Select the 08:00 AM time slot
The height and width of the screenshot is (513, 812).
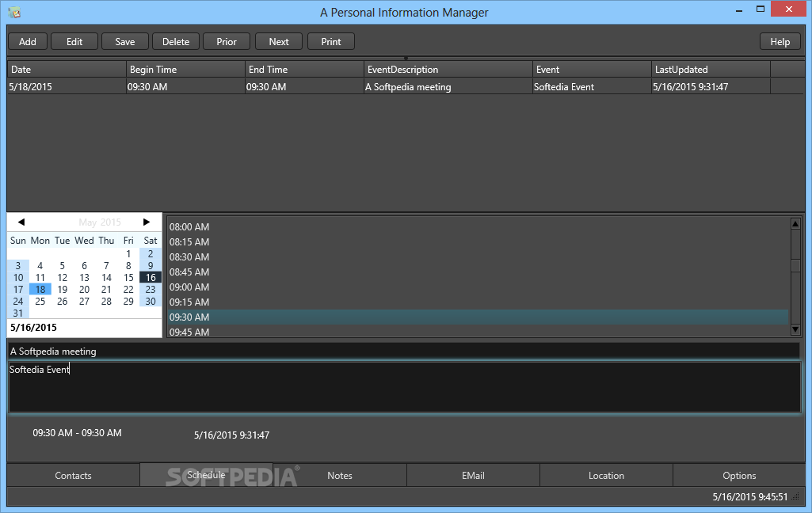[478, 226]
